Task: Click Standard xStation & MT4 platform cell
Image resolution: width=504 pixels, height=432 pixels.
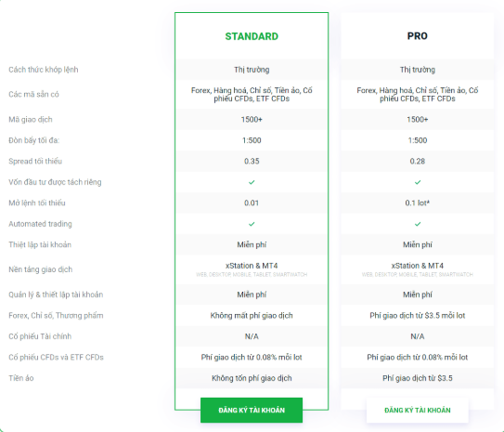Action: tap(252, 269)
